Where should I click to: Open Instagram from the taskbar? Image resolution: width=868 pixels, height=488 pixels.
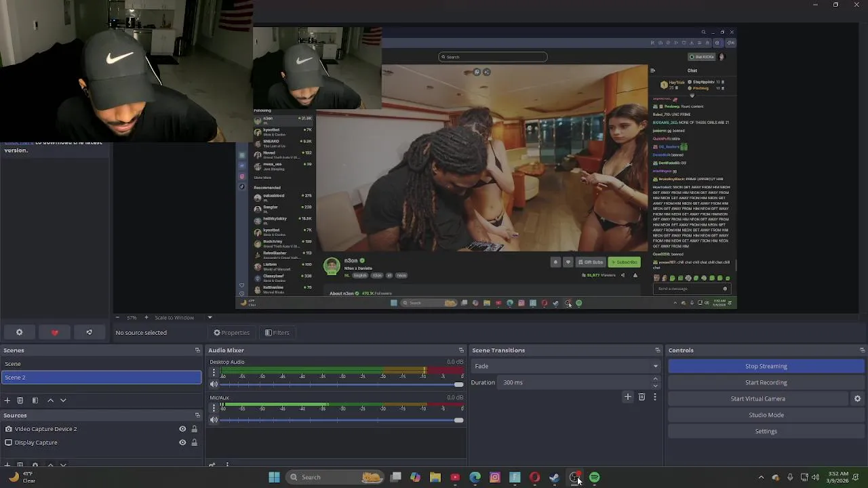(495, 477)
